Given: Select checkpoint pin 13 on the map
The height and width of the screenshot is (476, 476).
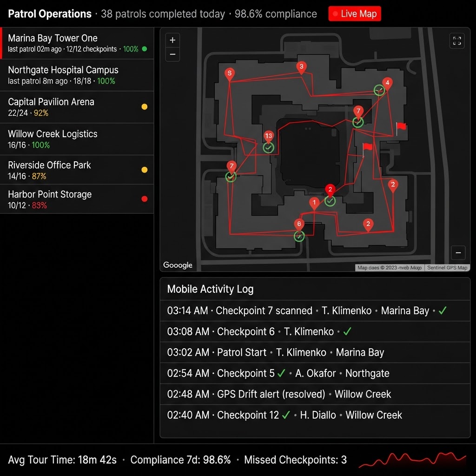Looking at the screenshot, I should tap(268, 136).
